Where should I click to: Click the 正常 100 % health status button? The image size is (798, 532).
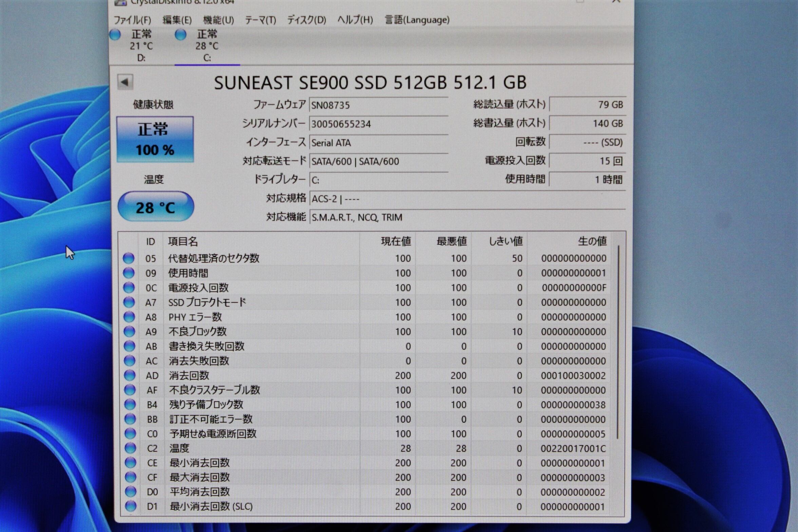155,139
